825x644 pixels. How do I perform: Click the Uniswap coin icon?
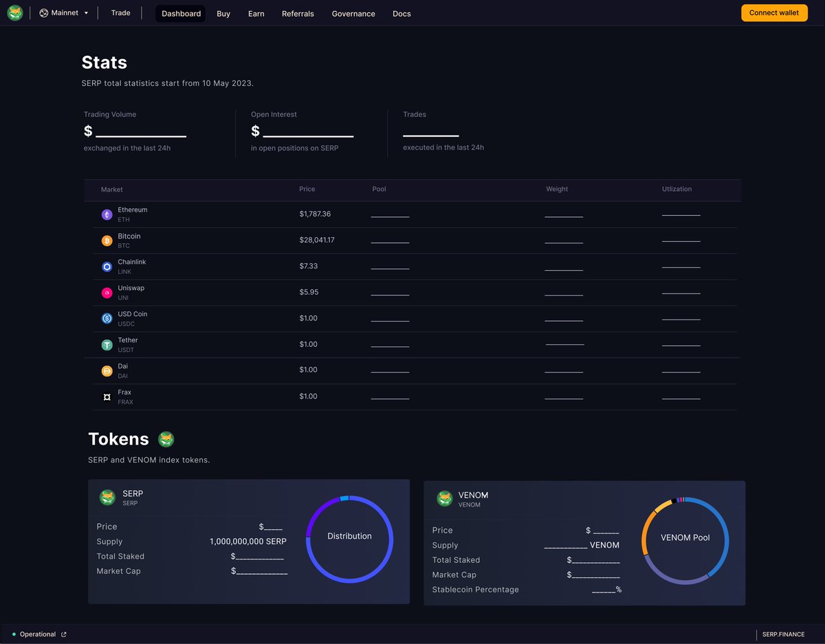click(107, 293)
